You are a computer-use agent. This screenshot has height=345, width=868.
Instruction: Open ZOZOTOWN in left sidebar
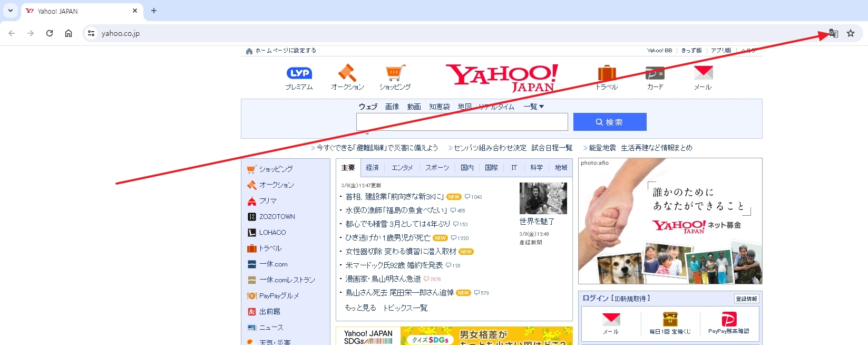click(x=277, y=216)
